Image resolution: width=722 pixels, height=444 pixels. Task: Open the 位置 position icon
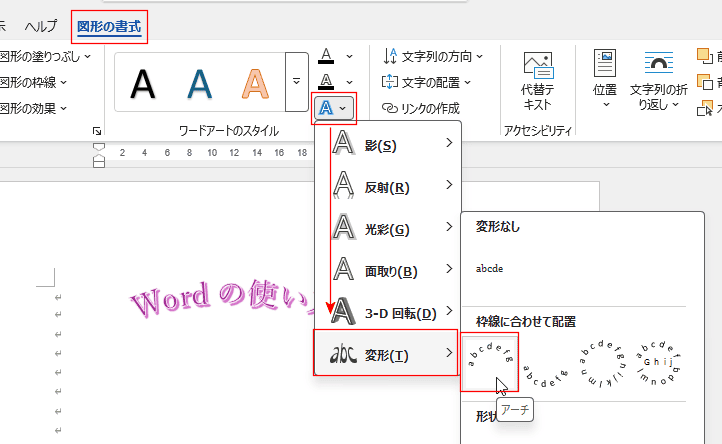point(605,66)
